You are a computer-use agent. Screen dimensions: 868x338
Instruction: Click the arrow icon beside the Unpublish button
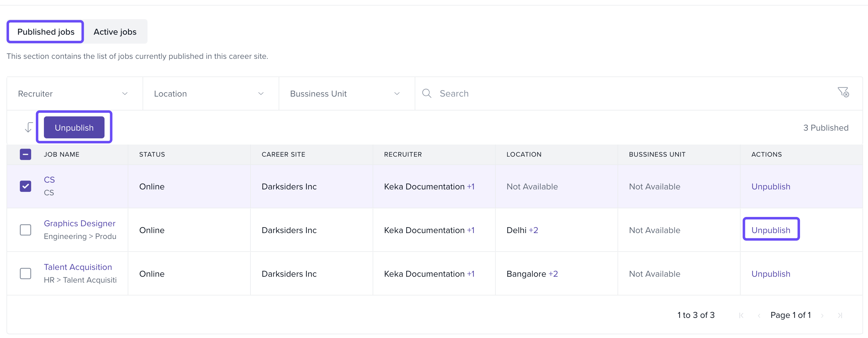(29, 128)
